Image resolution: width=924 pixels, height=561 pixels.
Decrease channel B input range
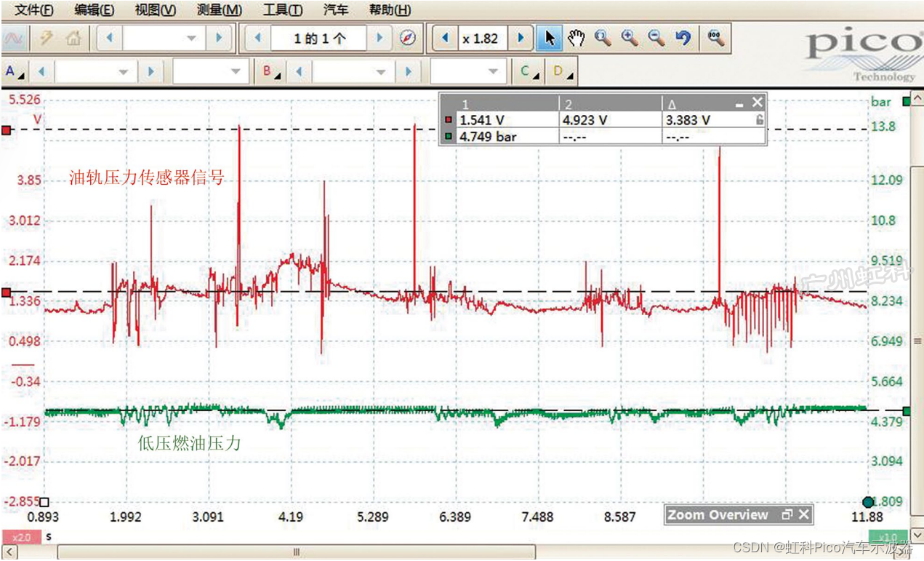point(299,71)
